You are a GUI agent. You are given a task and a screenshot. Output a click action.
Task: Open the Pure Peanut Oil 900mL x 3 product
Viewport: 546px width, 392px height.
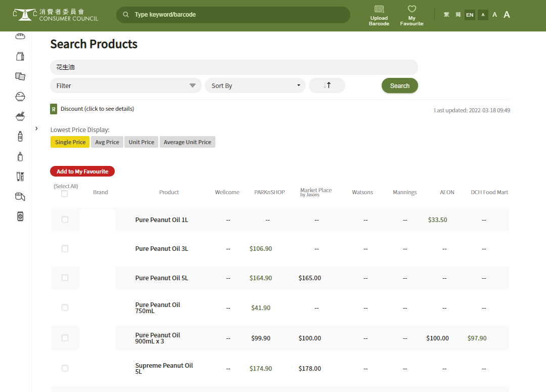(158, 338)
